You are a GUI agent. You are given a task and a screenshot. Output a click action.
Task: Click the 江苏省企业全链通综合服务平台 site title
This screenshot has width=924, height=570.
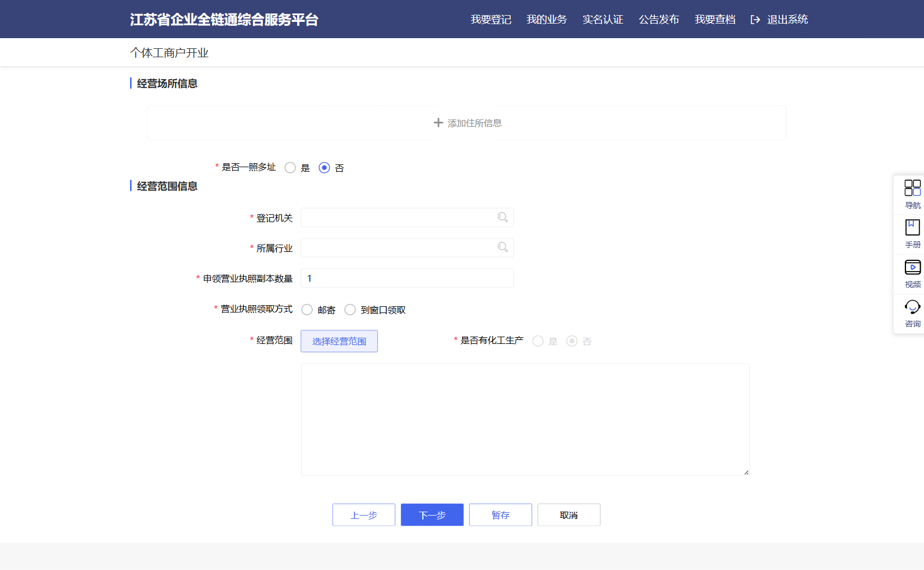[224, 20]
